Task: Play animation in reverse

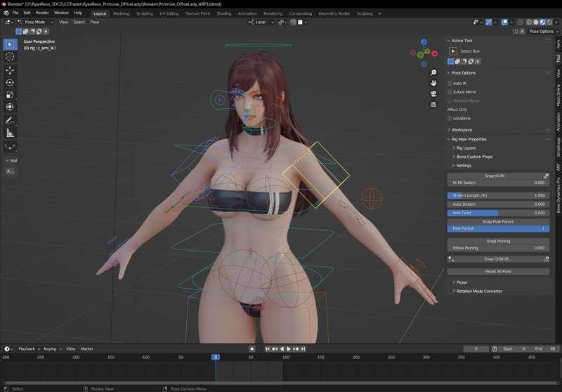Action: coord(282,348)
